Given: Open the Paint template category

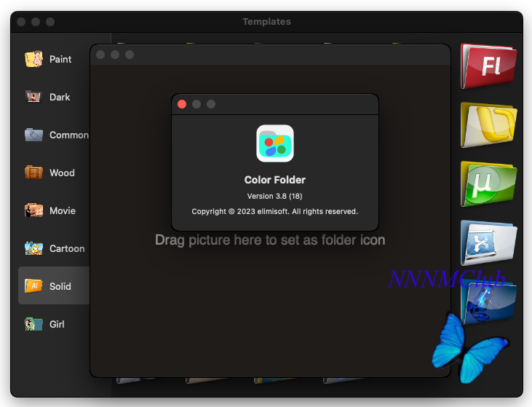Looking at the screenshot, I should click(x=54, y=59).
